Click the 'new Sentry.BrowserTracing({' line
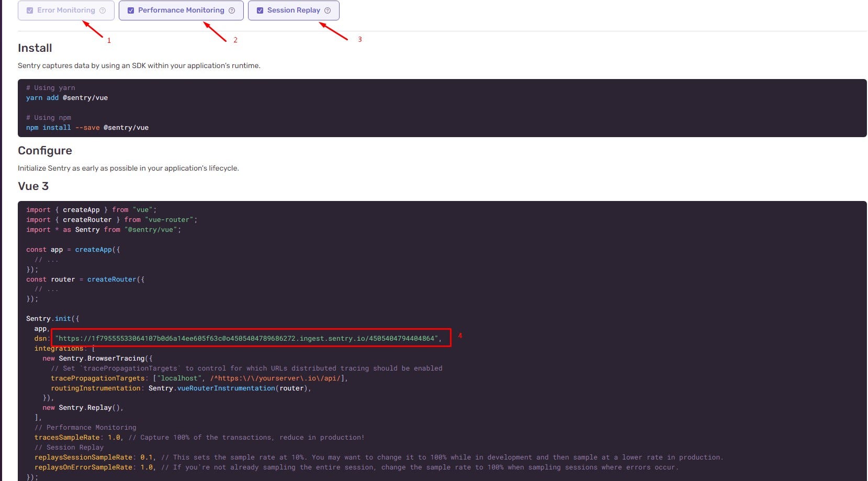Screen dimensions: 868x481 [x=98, y=359]
